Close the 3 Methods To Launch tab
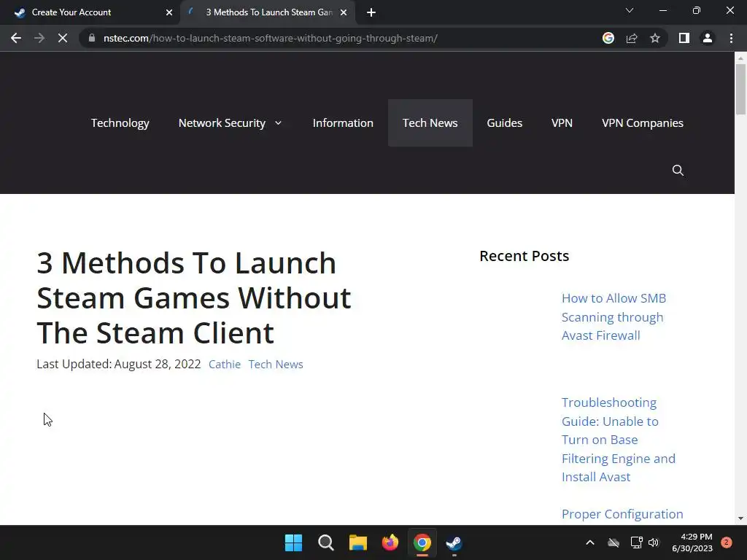The image size is (747, 560). (x=344, y=12)
